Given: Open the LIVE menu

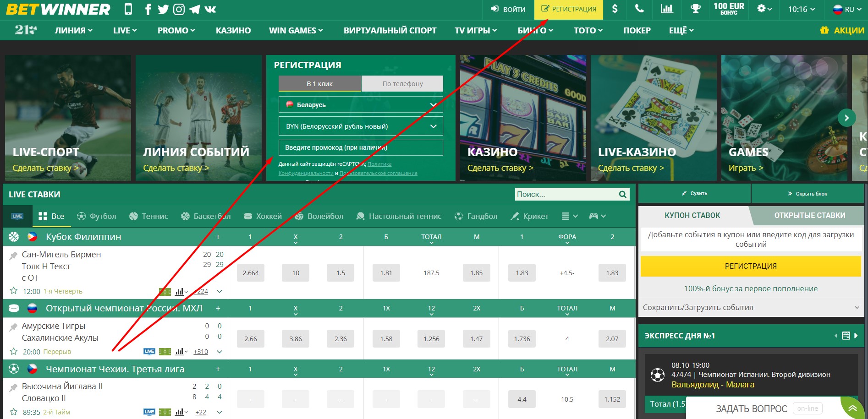Looking at the screenshot, I should (x=125, y=30).
